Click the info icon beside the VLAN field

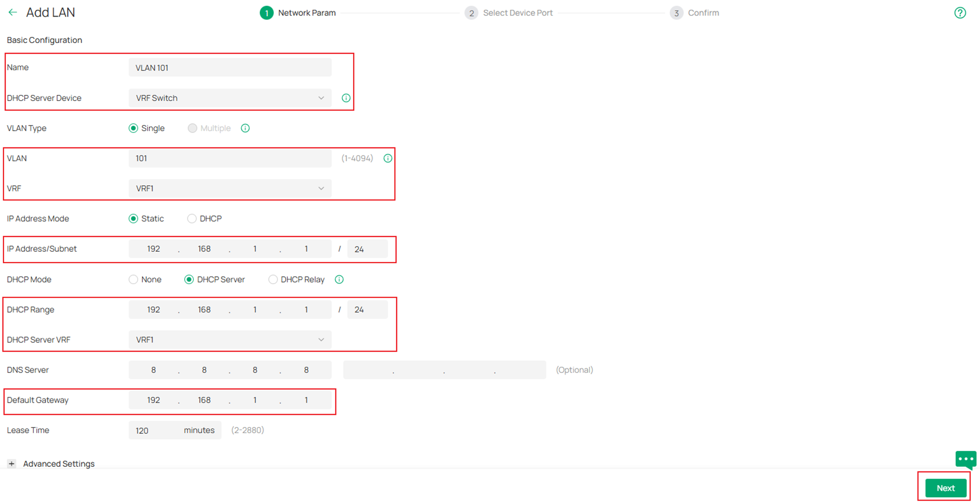click(388, 158)
